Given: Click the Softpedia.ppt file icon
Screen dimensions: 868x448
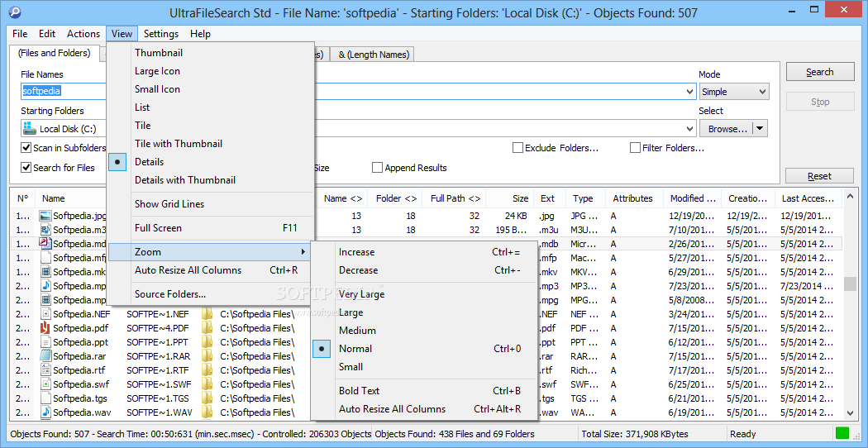Looking at the screenshot, I should tap(45, 341).
